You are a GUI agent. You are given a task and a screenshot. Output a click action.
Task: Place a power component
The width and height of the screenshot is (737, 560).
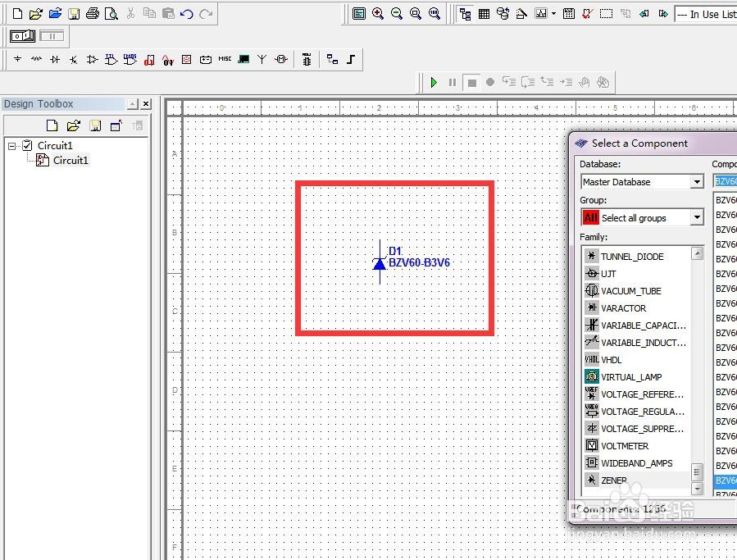206,59
